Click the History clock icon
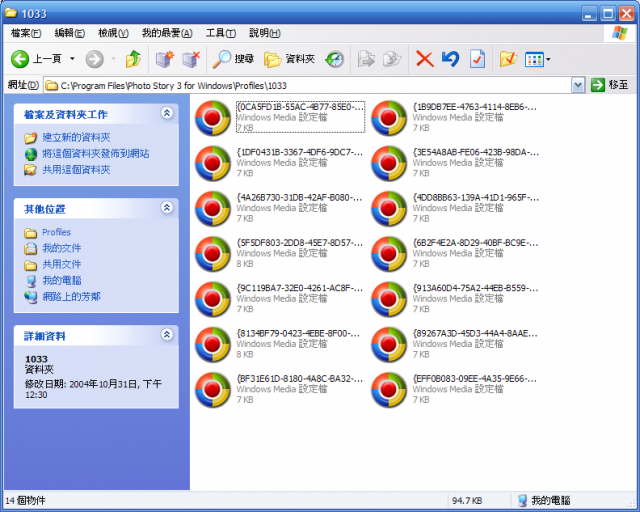Image resolution: width=640 pixels, height=512 pixels. (335, 59)
